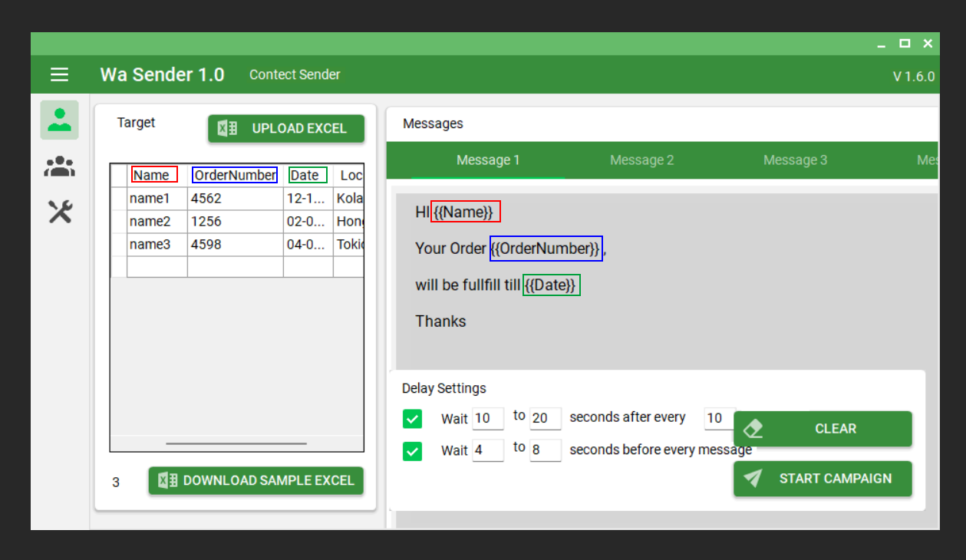
Task: Switch to the Message 2 tab
Action: click(x=641, y=160)
